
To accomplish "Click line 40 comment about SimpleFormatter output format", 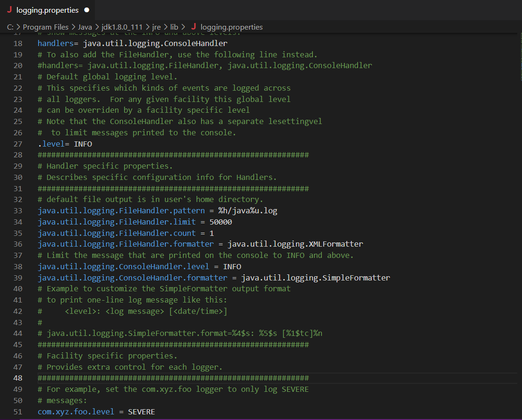I will click(164, 288).
